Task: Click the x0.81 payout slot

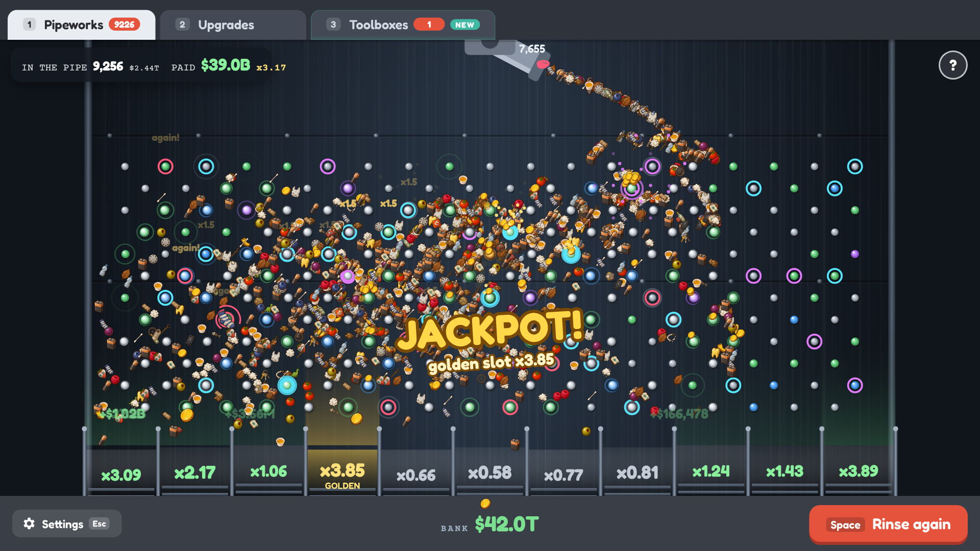Action: tap(638, 472)
